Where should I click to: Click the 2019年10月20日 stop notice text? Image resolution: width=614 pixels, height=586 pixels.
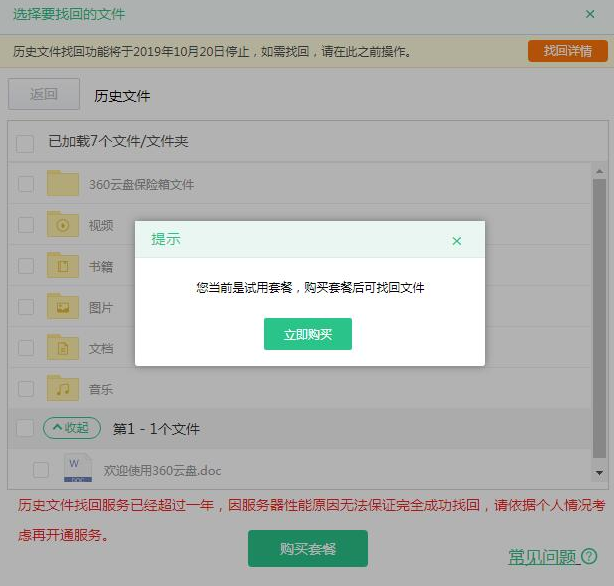click(213, 51)
